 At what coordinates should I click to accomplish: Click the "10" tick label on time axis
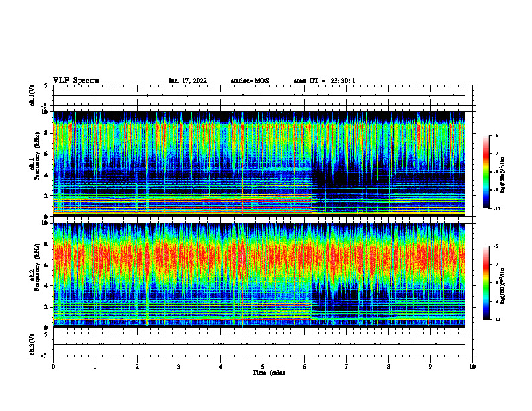pyautogui.click(x=472, y=367)
